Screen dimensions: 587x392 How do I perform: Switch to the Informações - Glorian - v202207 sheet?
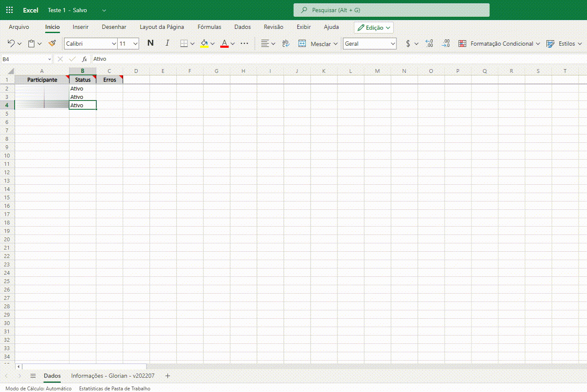coord(113,376)
